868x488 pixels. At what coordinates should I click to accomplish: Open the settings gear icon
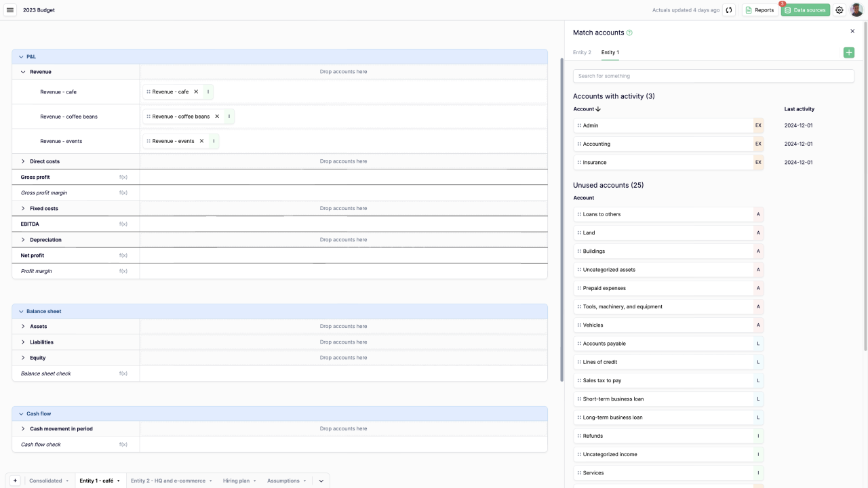click(840, 10)
